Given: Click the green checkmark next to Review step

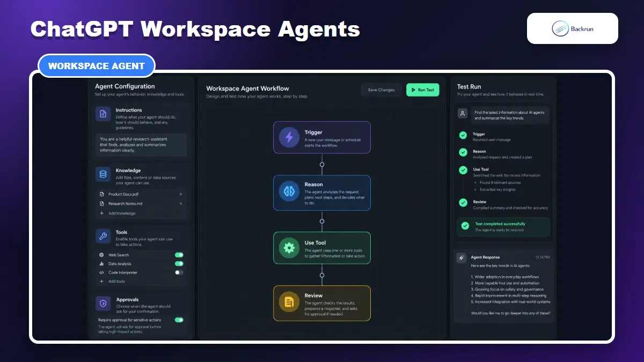Looking at the screenshot, I should point(463,203).
